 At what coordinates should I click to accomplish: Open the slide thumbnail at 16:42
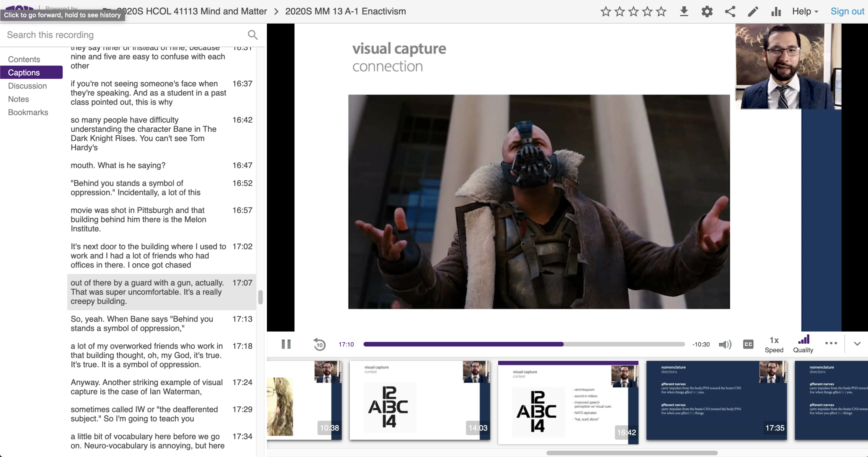568,402
